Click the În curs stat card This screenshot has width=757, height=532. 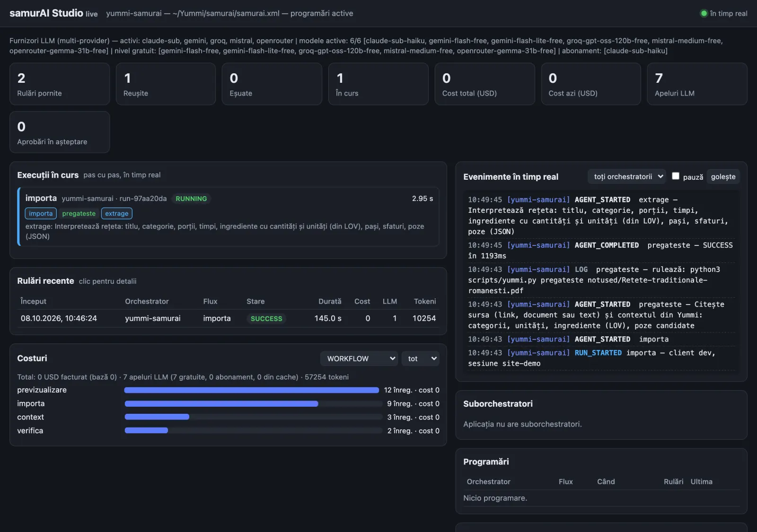pos(378,84)
